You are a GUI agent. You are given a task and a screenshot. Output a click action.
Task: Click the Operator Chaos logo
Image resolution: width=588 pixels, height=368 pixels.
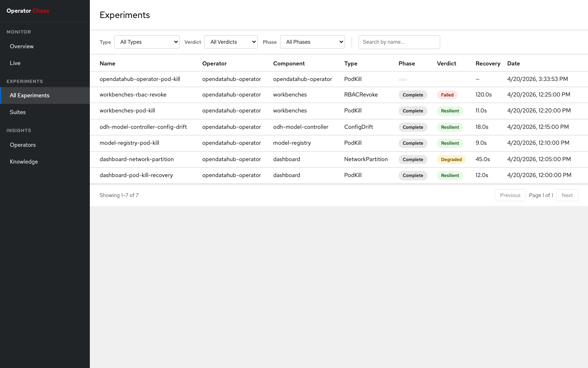(x=28, y=11)
